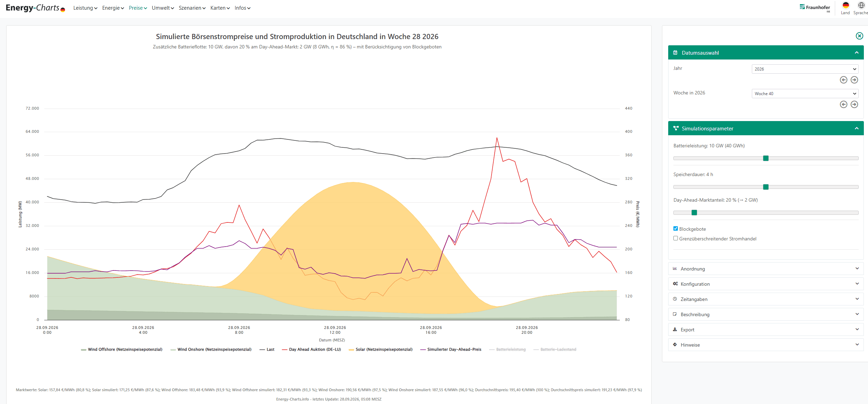
Task: Show Batterieleistung legend series
Action: [x=507, y=349]
